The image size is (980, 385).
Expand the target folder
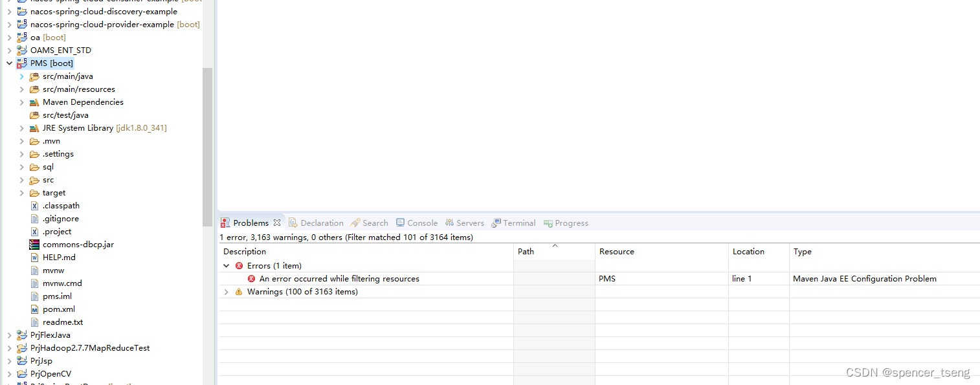coord(21,192)
